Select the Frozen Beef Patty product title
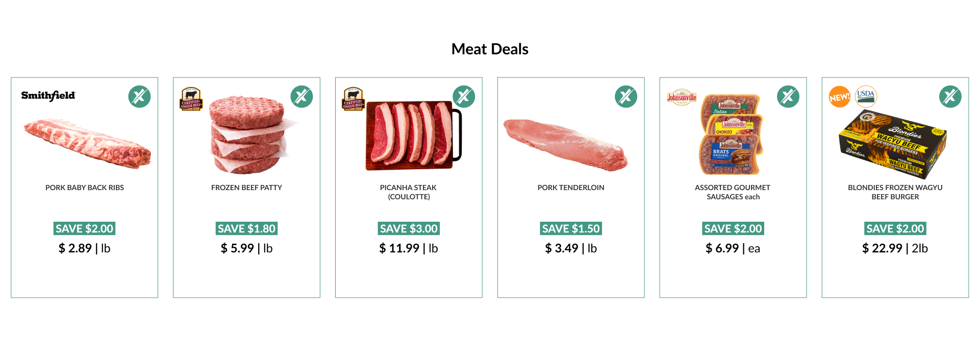This screenshot has height=342, width=980. 246,188
